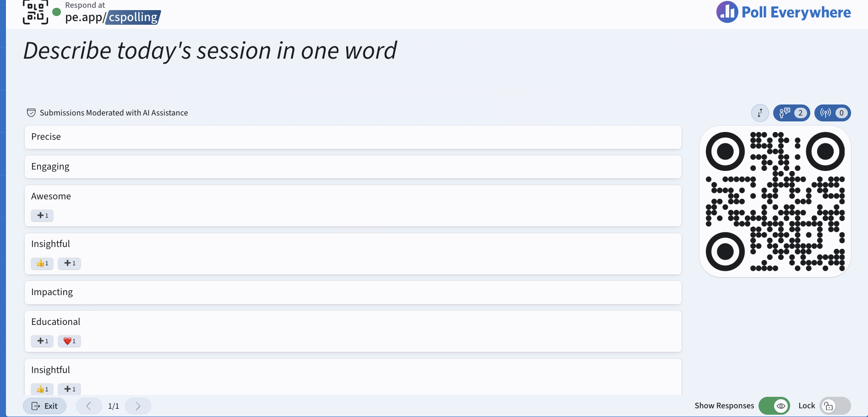Screen dimensions: 868x417
Task: Select the Precise response card
Action: click(353, 137)
